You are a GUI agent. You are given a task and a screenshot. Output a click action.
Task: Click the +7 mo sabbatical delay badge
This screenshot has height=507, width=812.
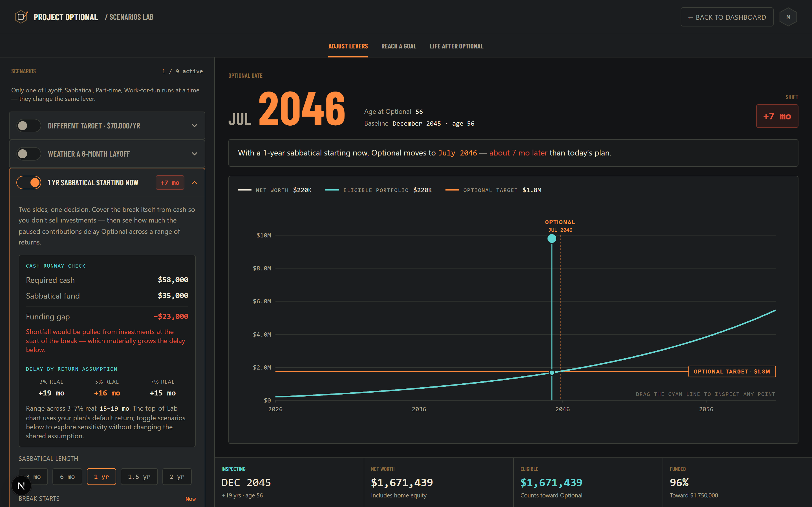point(170,183)
